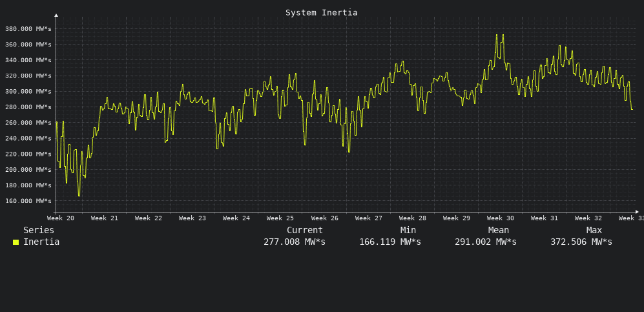The image size is (644, 312).
Task: Click the 360.000 MW*s y-axis label
Action: coord(28,45)
